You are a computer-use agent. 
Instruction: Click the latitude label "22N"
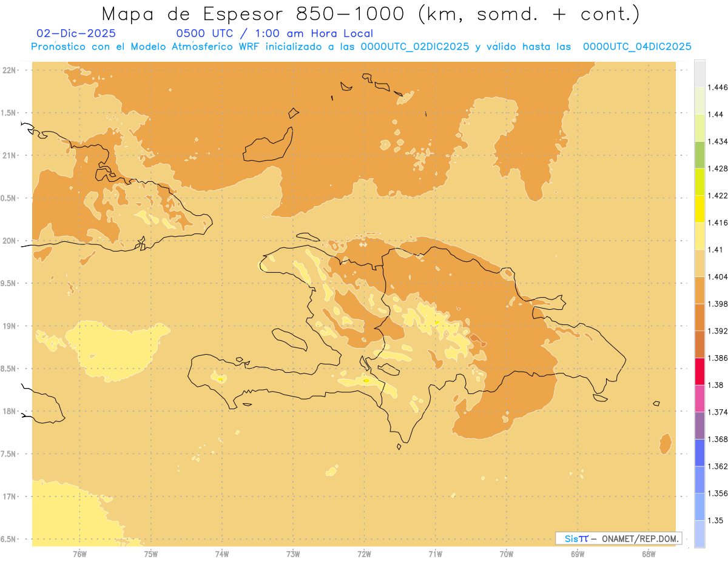coord(9,70)
